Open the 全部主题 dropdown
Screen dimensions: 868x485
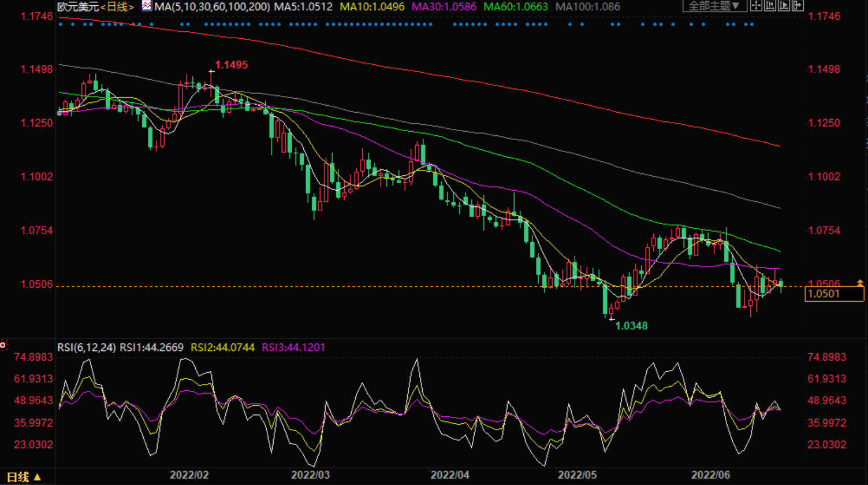[x=714, y=6]
